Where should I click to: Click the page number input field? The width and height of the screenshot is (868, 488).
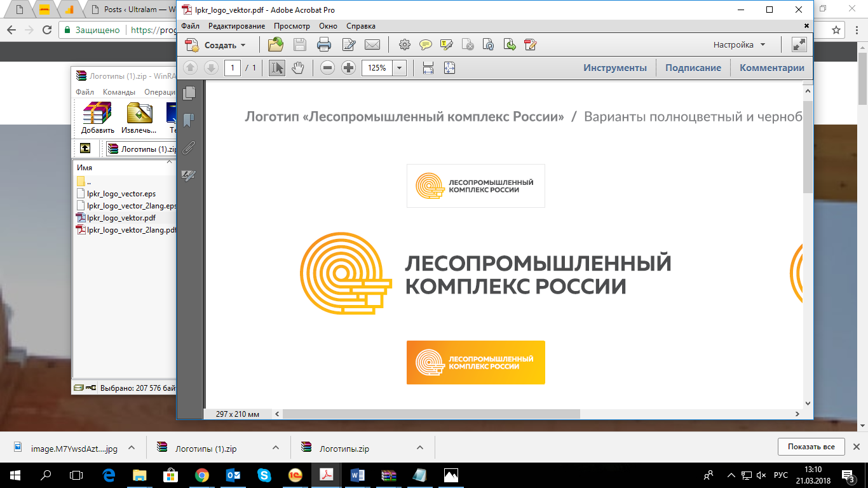pos(232,68)
